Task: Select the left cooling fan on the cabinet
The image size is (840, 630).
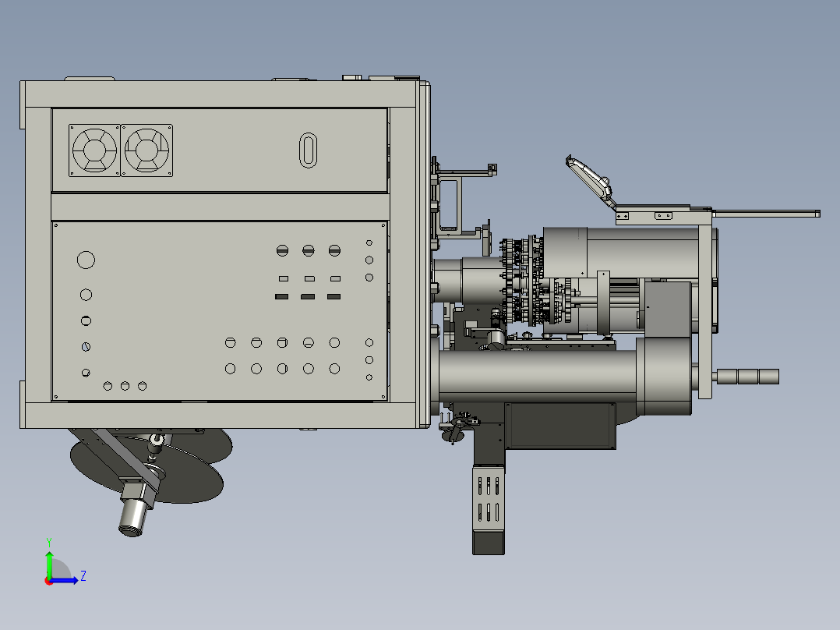Action: click(94, 150)
